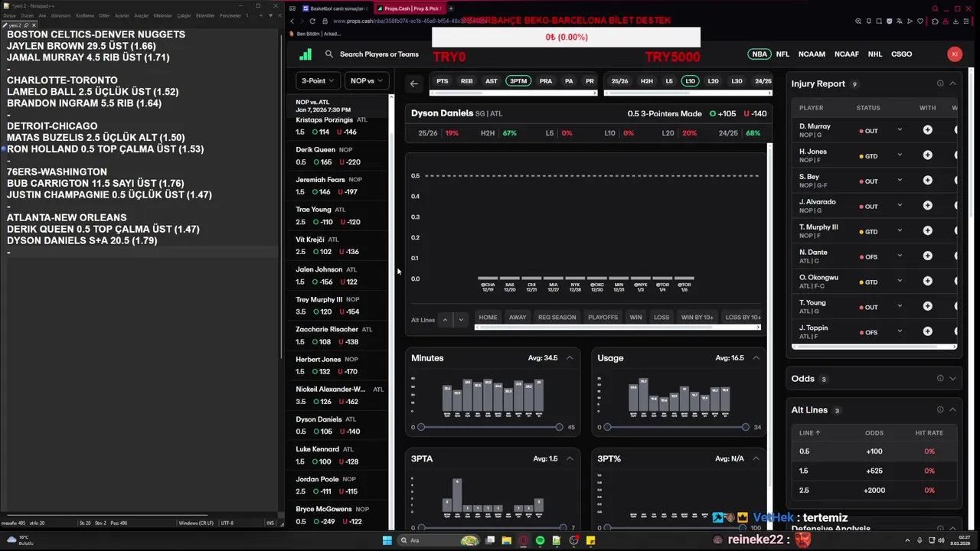Collapse the Injury Report panel

click(952, 83)
